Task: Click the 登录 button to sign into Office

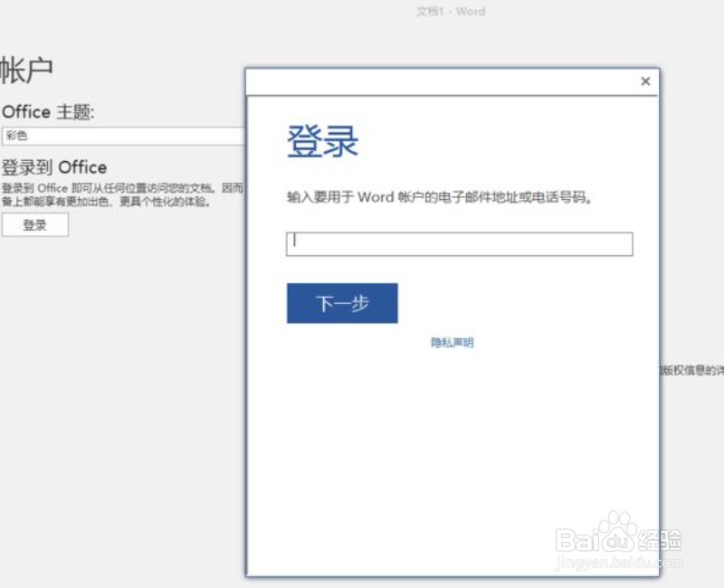Action: coord(35,224)
